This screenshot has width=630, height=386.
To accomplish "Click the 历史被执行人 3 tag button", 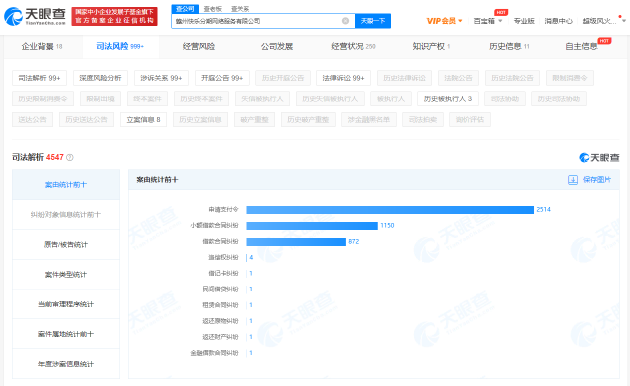I will coord(448,99).
